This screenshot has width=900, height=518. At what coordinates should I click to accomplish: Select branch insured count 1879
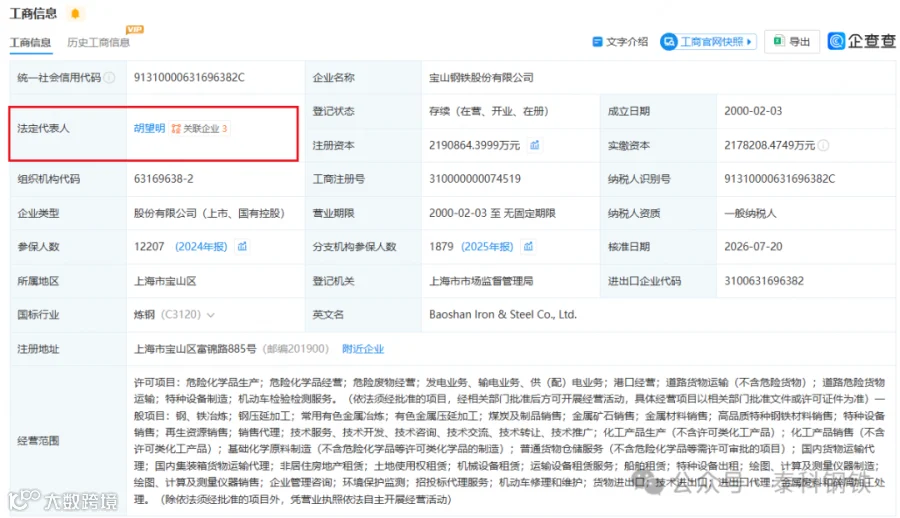[x=441, y=246]
